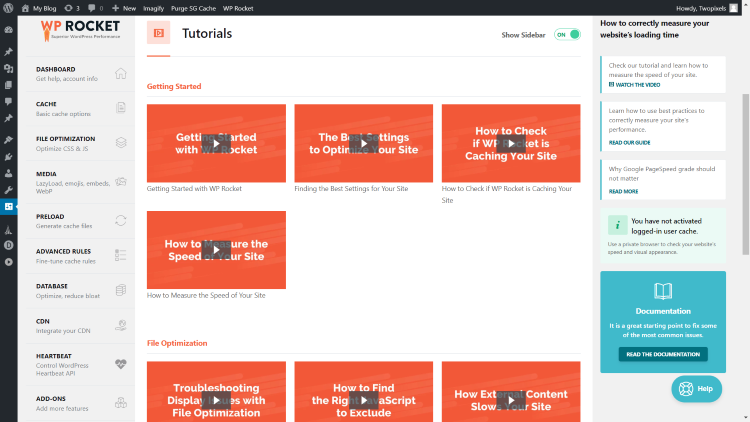
Task: Click the Getting Started section heading
Action: point(174,86)
